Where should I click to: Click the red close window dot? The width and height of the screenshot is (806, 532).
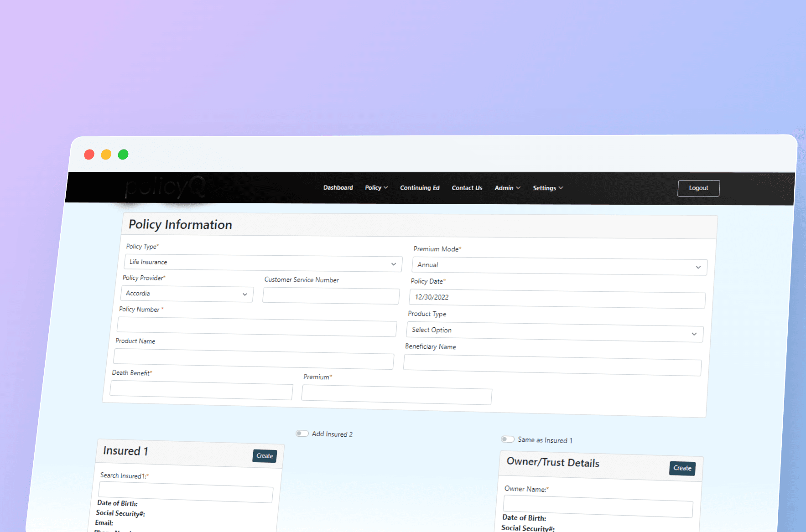coord(89,155)
